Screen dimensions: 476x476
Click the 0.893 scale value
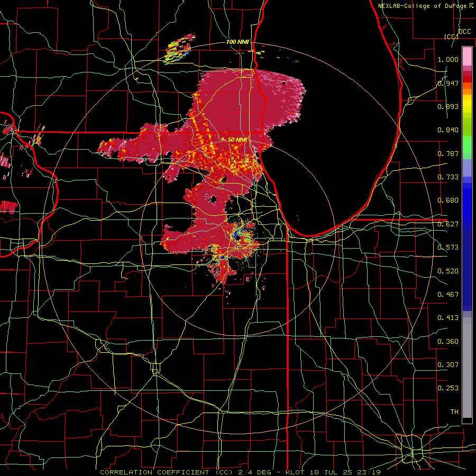[x=448, y=106]
